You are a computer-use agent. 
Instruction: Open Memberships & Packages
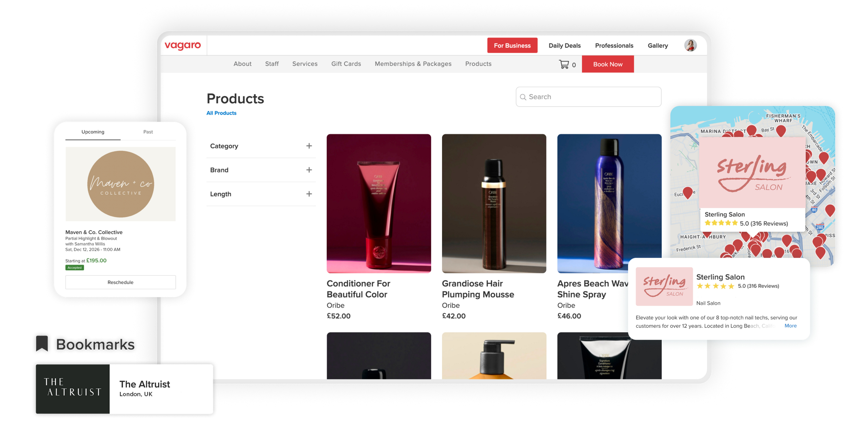[x=413, y=64]
